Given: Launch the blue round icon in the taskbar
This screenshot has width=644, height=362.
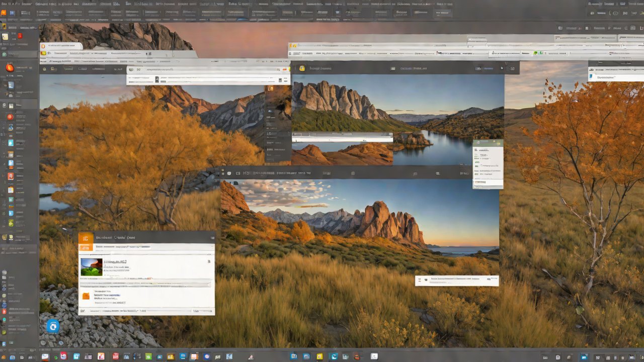Looking at the screenshot, I should click(206, 356).
